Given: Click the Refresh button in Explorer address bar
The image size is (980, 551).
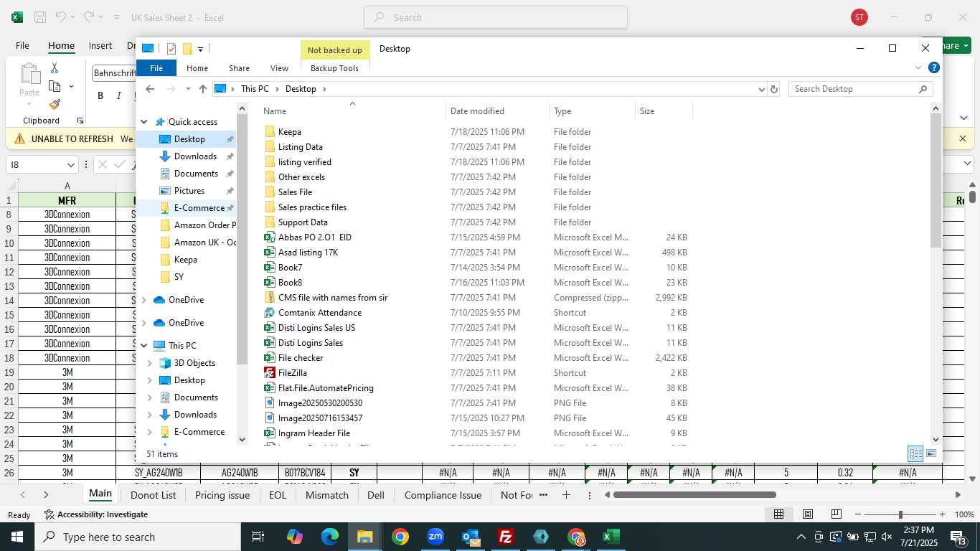Looking at the screenshot, I should 773,89.
